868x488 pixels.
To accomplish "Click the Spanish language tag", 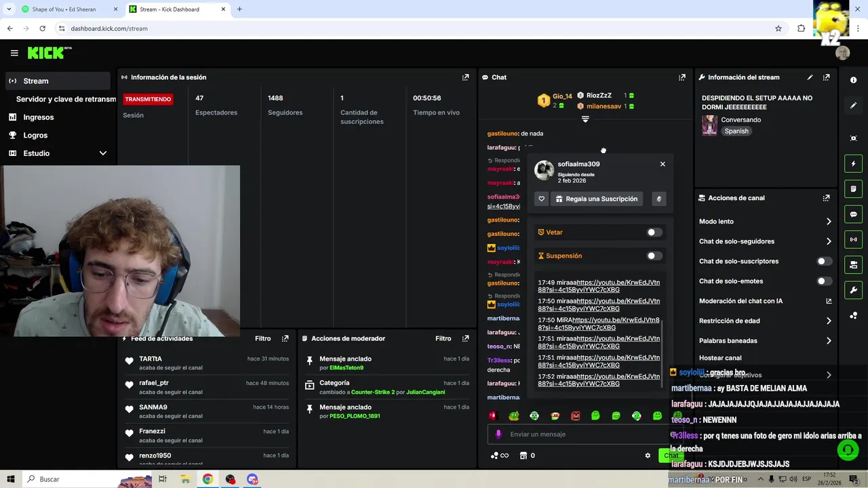I will (736, 131).
